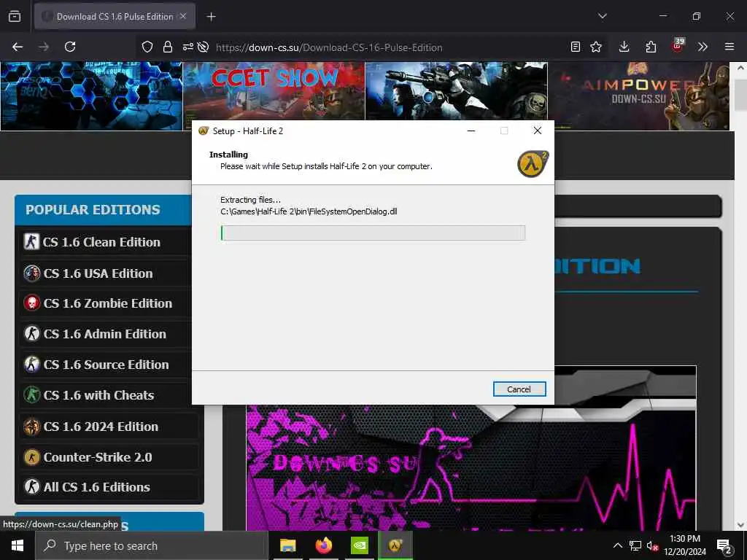Screen dimensions: 747x560
Task: Open the CS 1.6 Zombie Edition link
Action: click(x=108, y=303)
